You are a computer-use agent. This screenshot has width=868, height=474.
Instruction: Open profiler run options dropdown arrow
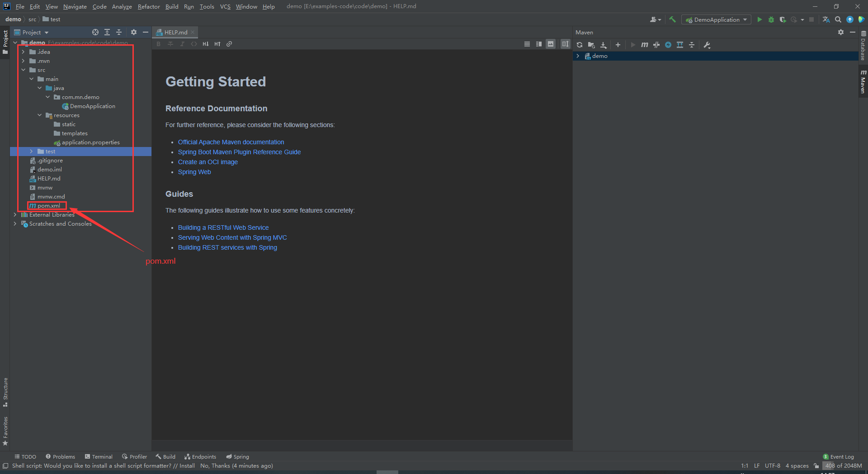point(802,19)
